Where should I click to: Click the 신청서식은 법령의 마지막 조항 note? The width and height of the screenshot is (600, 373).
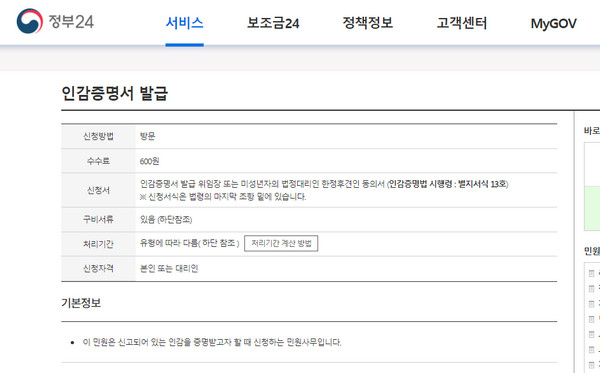[x=223, y=197]
